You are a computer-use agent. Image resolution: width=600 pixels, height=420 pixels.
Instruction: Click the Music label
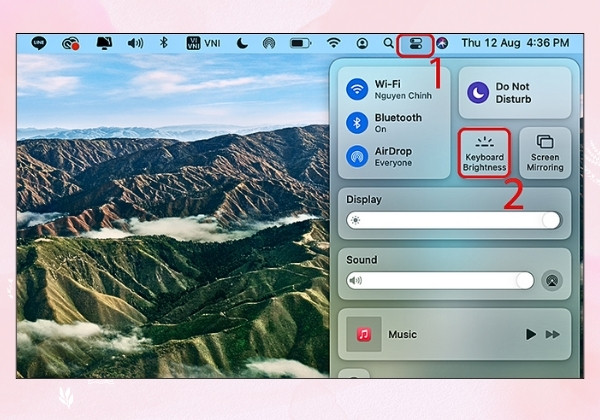[x=402, y=334]
